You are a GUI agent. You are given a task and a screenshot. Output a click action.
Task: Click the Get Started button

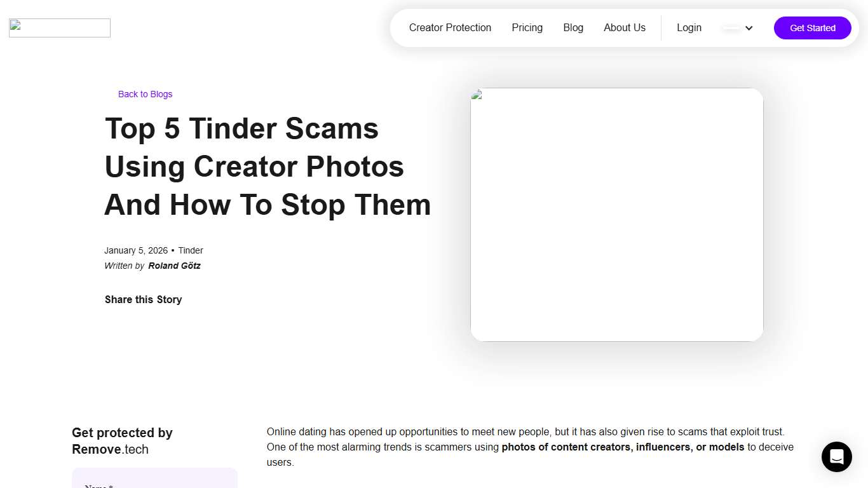[x=812, y=28]
